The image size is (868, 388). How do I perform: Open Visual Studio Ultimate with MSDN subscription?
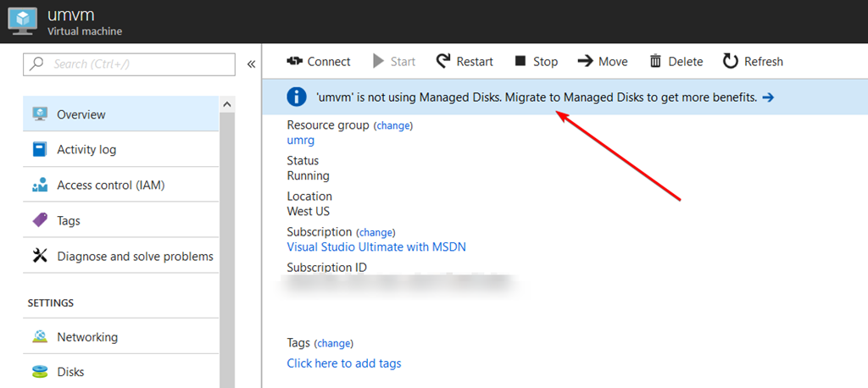[x=376, y=247]
